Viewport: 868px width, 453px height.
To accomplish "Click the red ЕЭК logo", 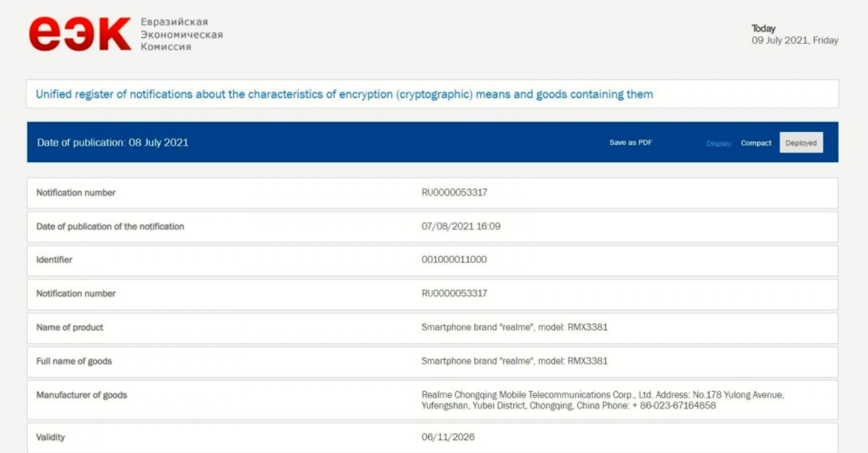I will (x=80, y=35).
